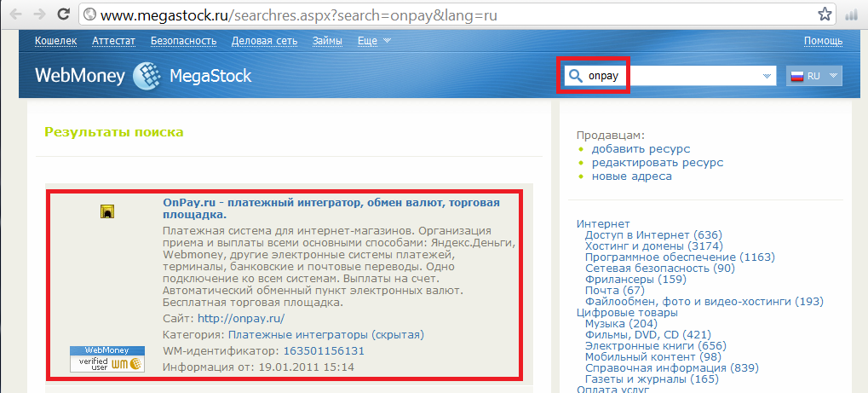Click the onpay search input field
Screen dimensions: 868x393
pyautogui.click(x=673, y=76)
